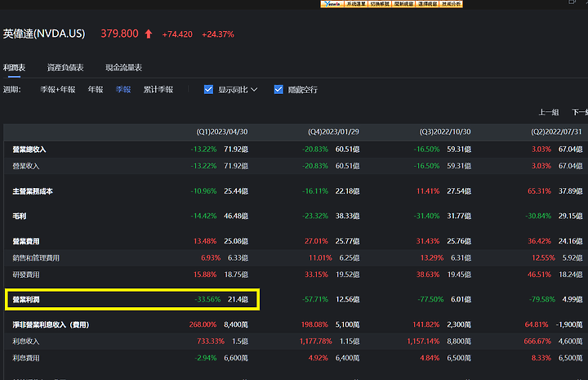Click Q3 銷售和管理費用 value 6.31億
The height and width of the screenshot is (380, 588).
[461, 258]
